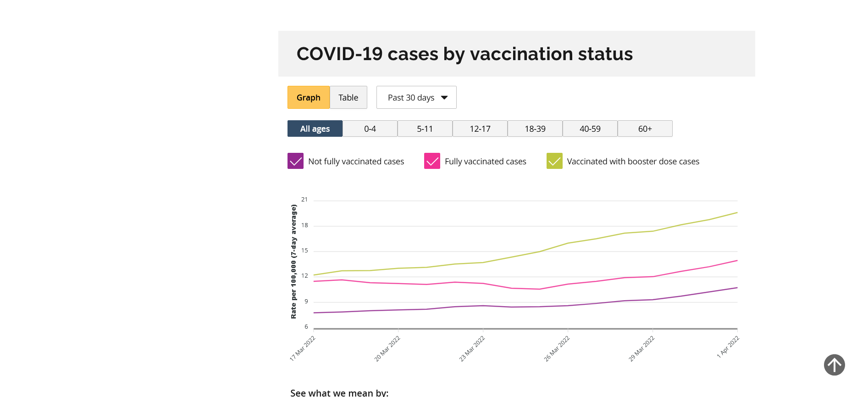Choose the 40-59 age group
The width and height of the screenshot is (868, 397).
590,129
